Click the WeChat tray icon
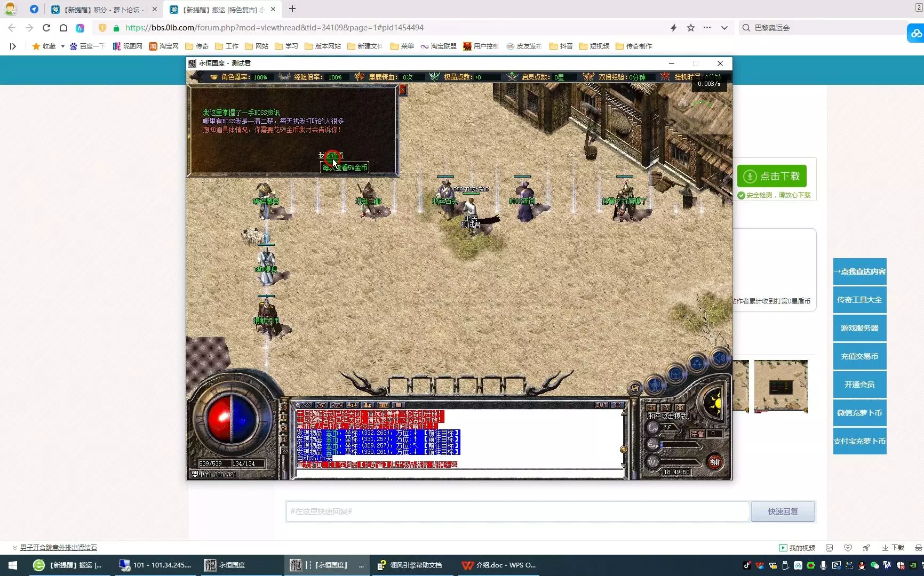The image size is (924, 576). pyautogui.click(x=875, y=565)
